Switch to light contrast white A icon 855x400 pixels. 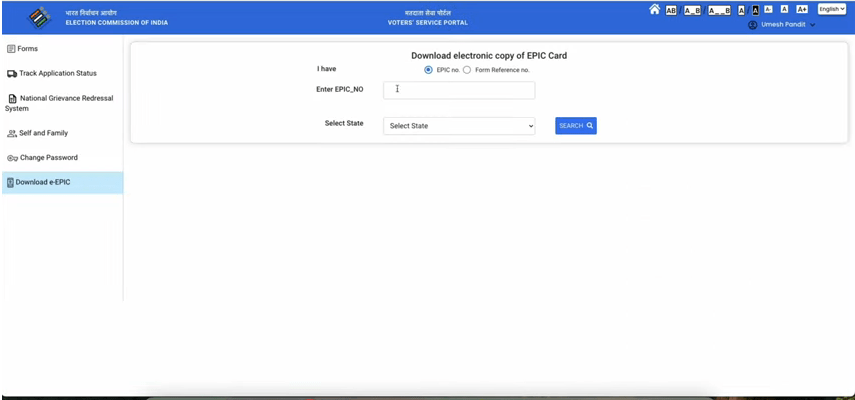click(x=742, y=10)
